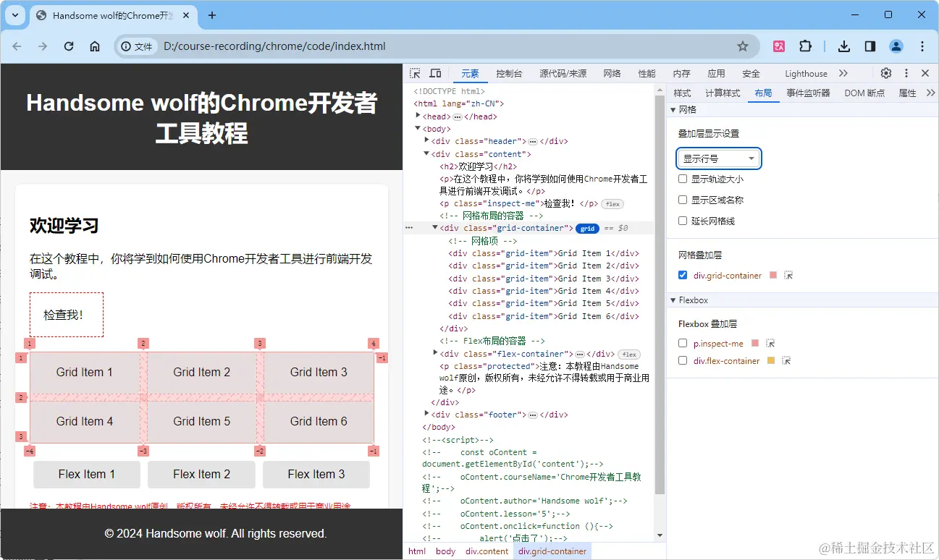Screen dimensions: 939x560
Task: Toggle flex badge on p.inspect-me node
Action: pyautogui.click(x=612, y=204)
